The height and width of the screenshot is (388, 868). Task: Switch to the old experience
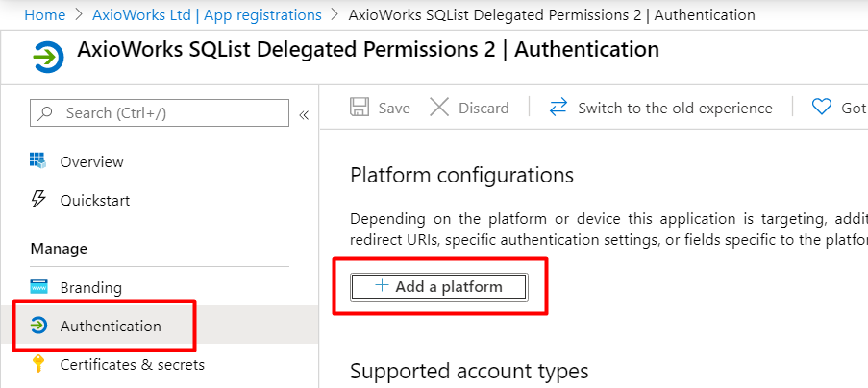pos(675,109)
